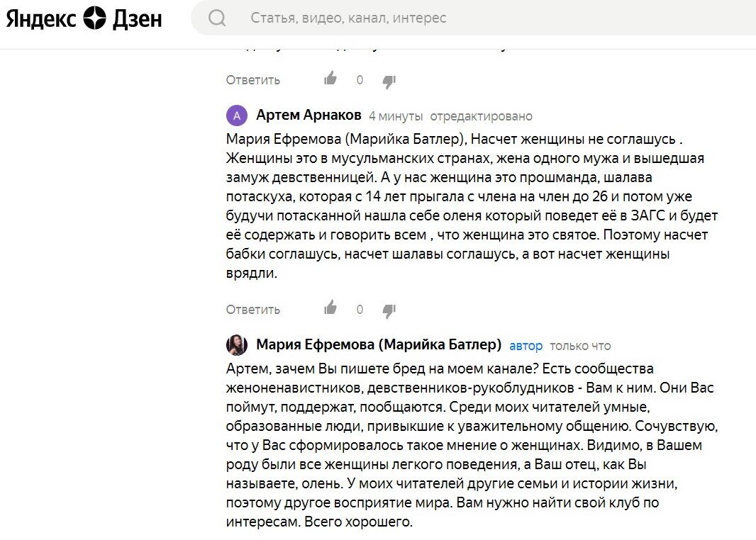Click the thumbs-up icon on the top comment

click(x=330, y=79)
